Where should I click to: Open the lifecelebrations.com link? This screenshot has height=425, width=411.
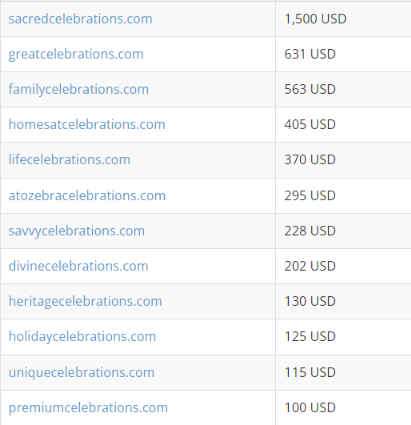click(69, 160)
